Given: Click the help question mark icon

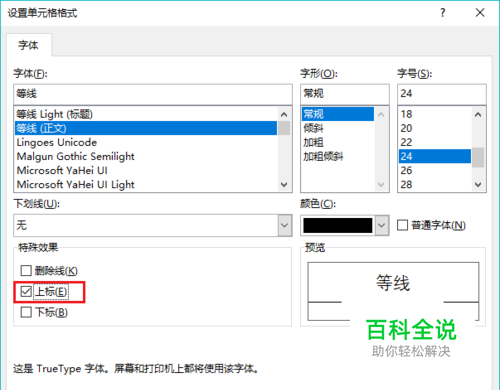Looking at the screenshot, I should (x=443, y=13).
